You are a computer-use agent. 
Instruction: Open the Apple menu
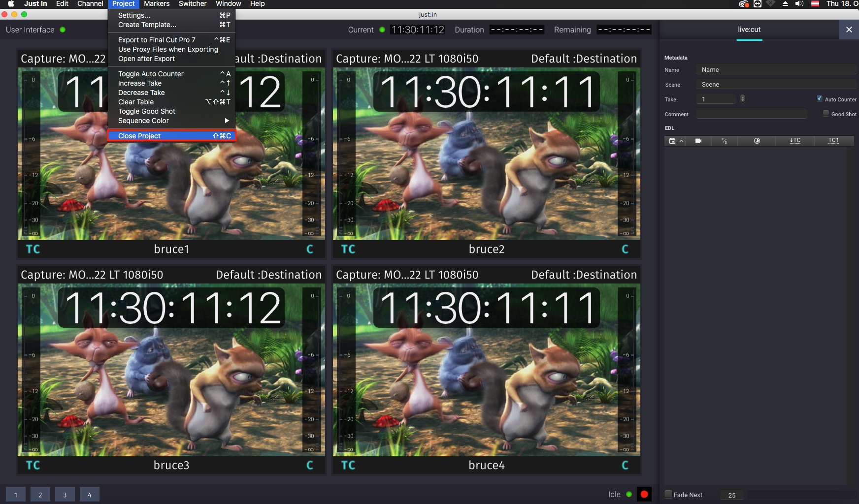pos(10,3)
